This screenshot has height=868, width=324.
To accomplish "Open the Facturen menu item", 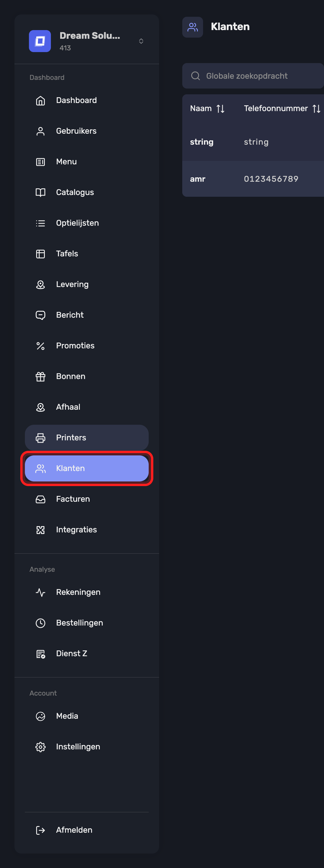I will [x=87, y=499].
